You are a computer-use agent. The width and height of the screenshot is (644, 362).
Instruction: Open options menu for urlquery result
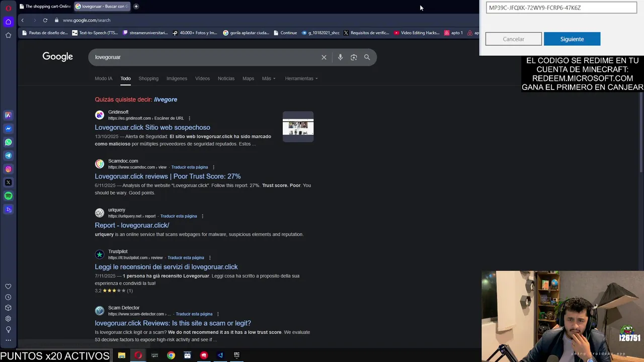[202, 216]
